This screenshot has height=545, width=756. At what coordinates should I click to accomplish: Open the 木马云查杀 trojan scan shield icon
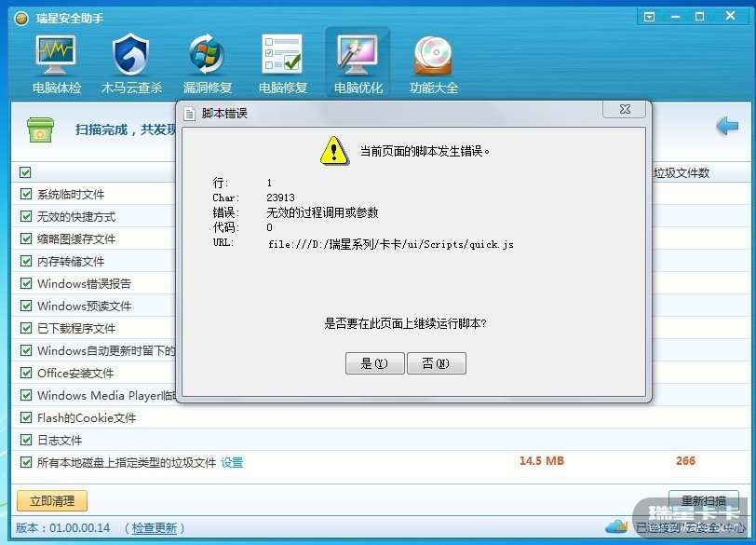point(130,54)
